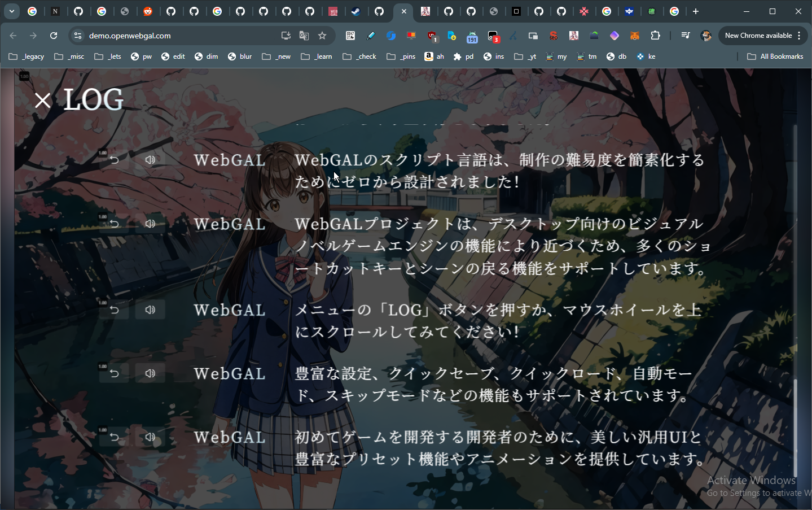The height and width of the screenshot is (510, 812).
Task: Open the highlighter pen extension
Action: tap(371, 36)
